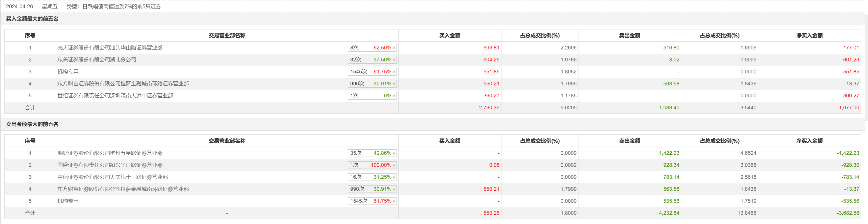Expand the 光大证券 8次 62.50% stats badge
868x224 pixels.
click(x=372, y=48)
